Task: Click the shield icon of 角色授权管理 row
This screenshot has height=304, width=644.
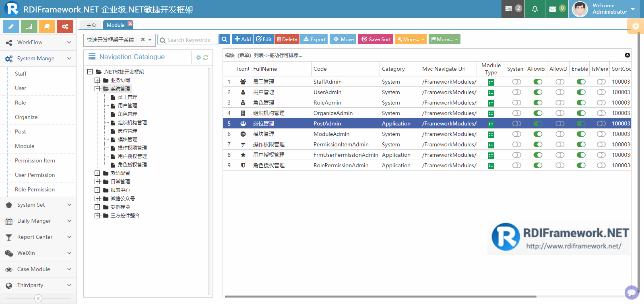Action: 243,165
